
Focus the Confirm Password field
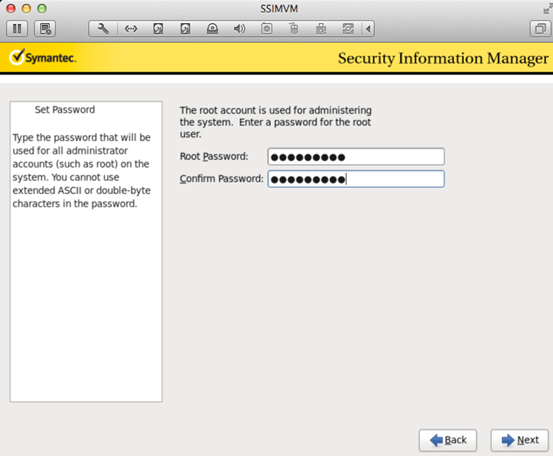tap(356, 179)
